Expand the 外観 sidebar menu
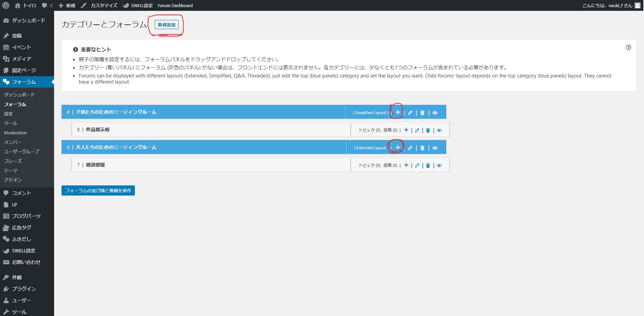644x316 pixels. tap(17, 277)
